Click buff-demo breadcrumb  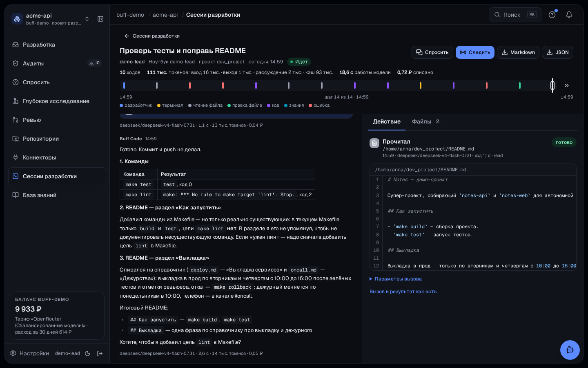(130, 15)
